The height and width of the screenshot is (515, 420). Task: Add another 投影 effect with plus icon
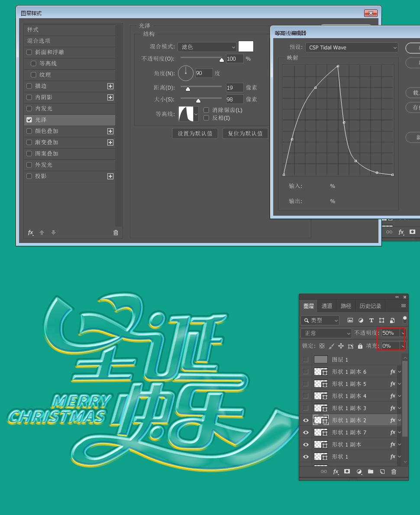110,176
